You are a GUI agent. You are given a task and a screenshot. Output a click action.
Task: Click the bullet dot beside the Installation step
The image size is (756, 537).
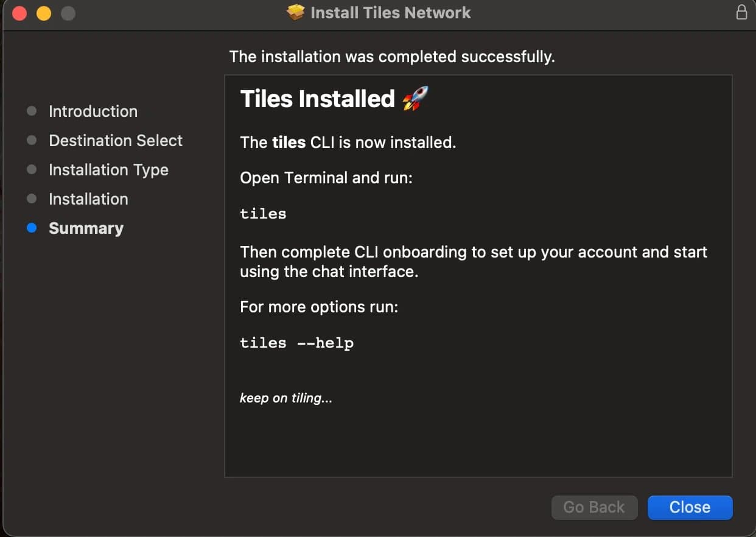[32, 199]
